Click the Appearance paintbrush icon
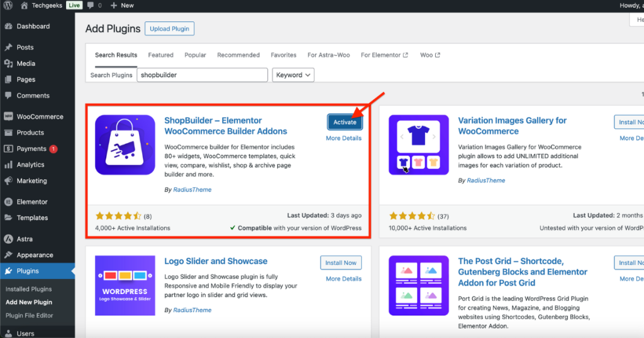The height and width of the screenshot is (338, 644). pos(8,254)
